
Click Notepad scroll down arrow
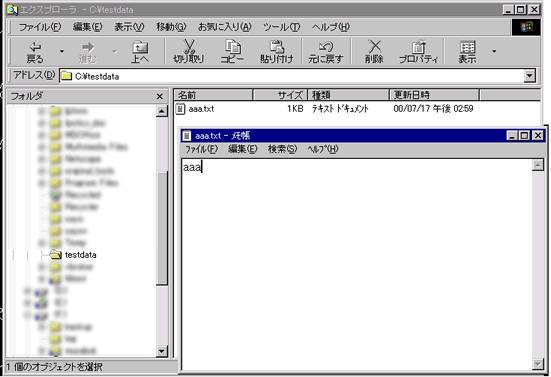coord(538,364)
